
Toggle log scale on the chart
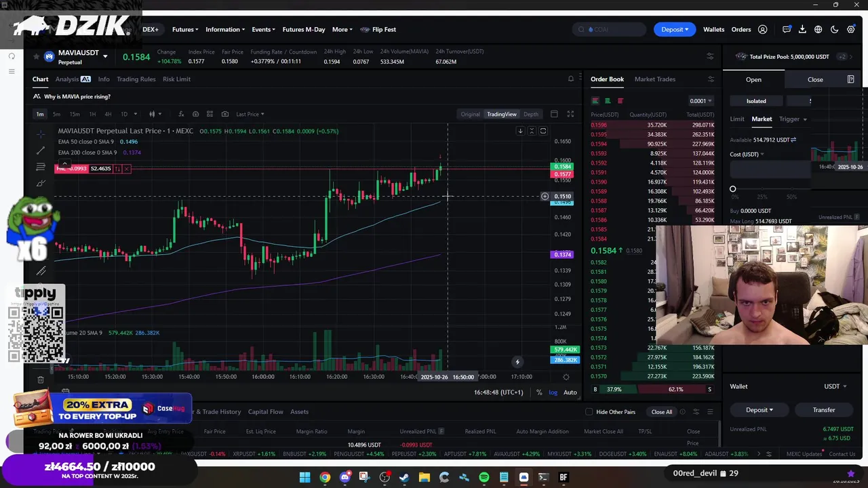tap(553, 392)
